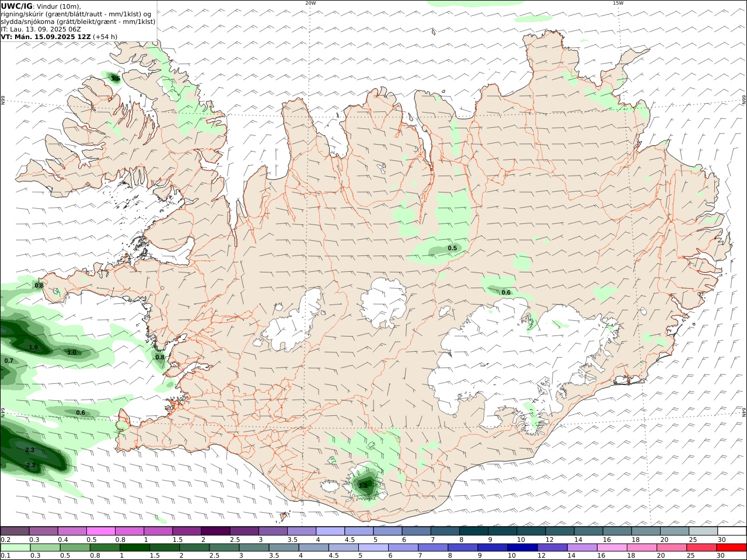Pick the light periwinkle 4 swatch in the upper legend row
This screenshot has height=560, width=747.
click(330, 531)
